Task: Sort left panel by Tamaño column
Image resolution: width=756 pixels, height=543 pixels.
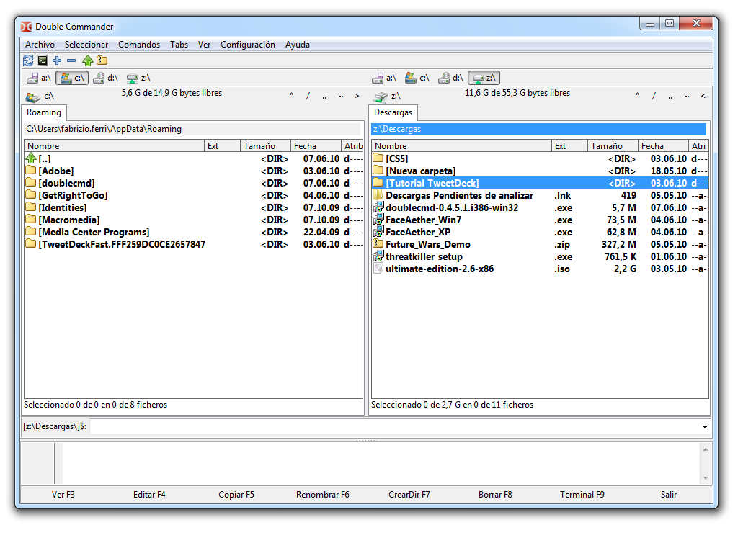Action: coord(265,145)
